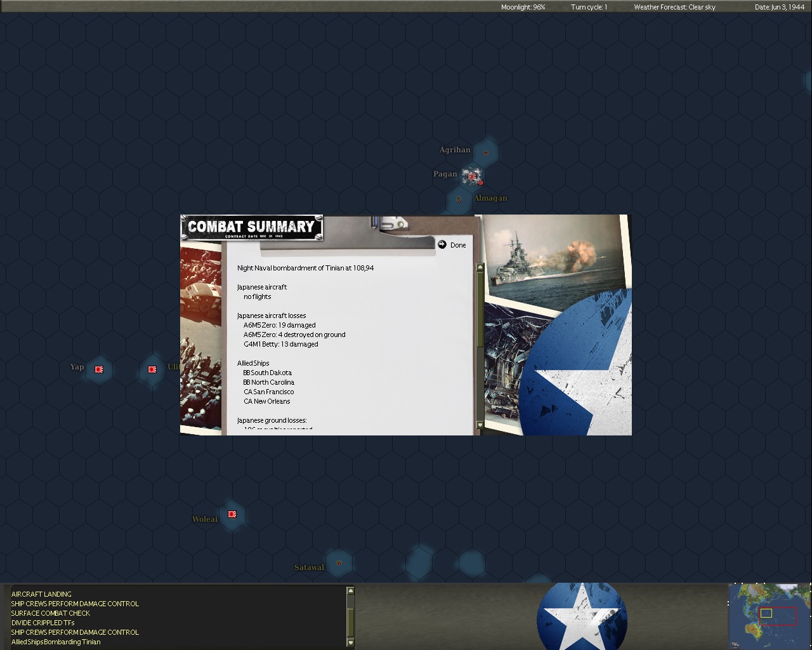Click BB South Dakota in Allied Ships
This screenshot has height=650, width=812.
268,373
